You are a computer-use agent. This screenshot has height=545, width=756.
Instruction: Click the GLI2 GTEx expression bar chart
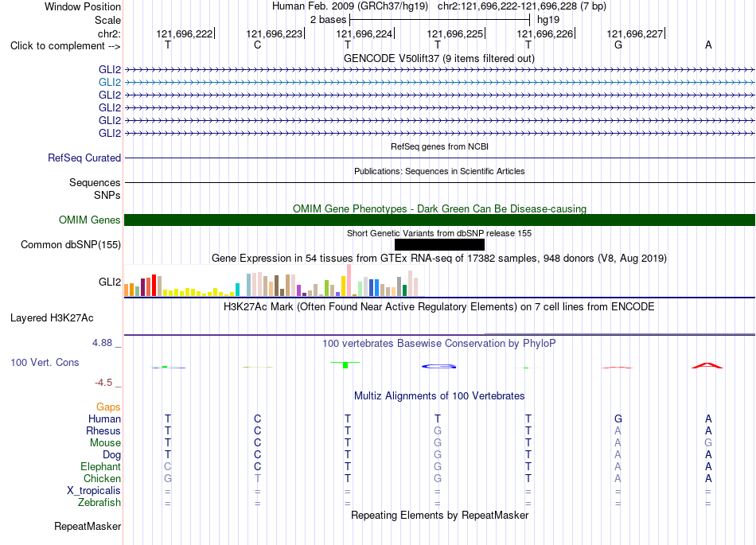pos(274,280)
